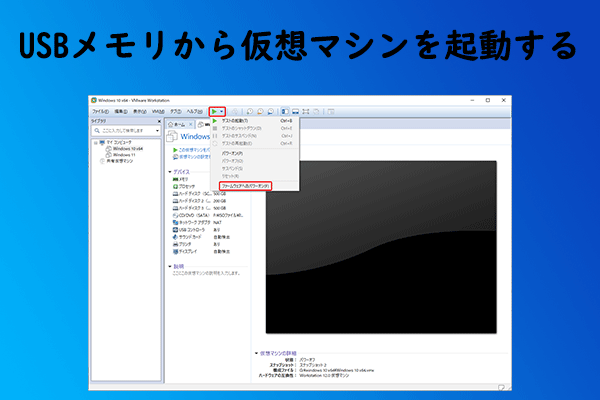Open the ファイル (File) menu

tap(100, 112)
